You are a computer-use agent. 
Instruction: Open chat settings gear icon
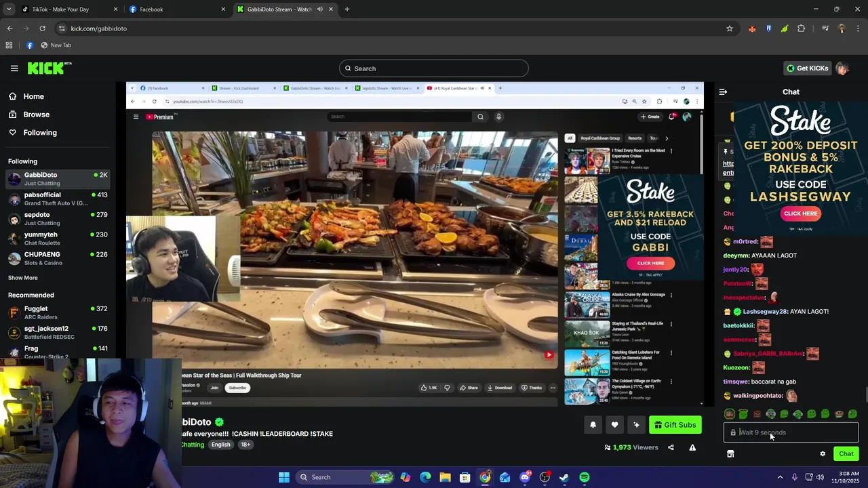(x=823, y=454)
